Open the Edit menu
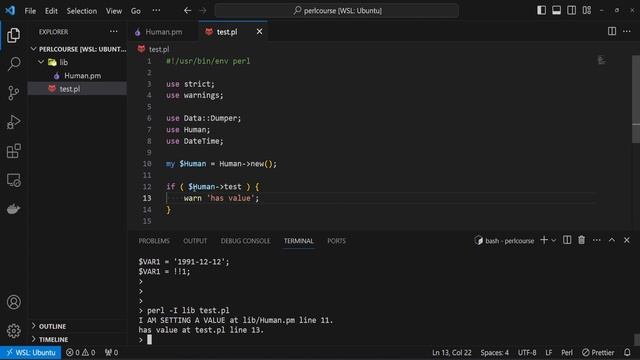640x360 pixels. point(51,11)
